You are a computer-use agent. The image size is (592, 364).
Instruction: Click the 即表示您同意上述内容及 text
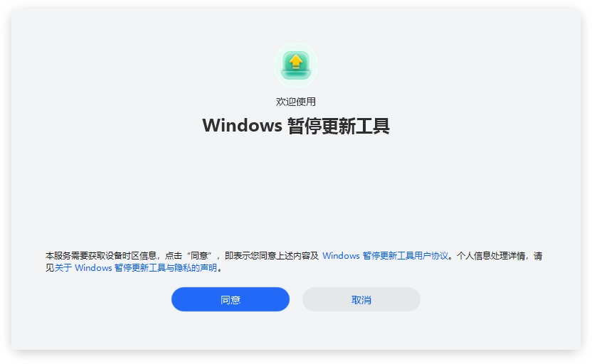[x=272, y=256]
